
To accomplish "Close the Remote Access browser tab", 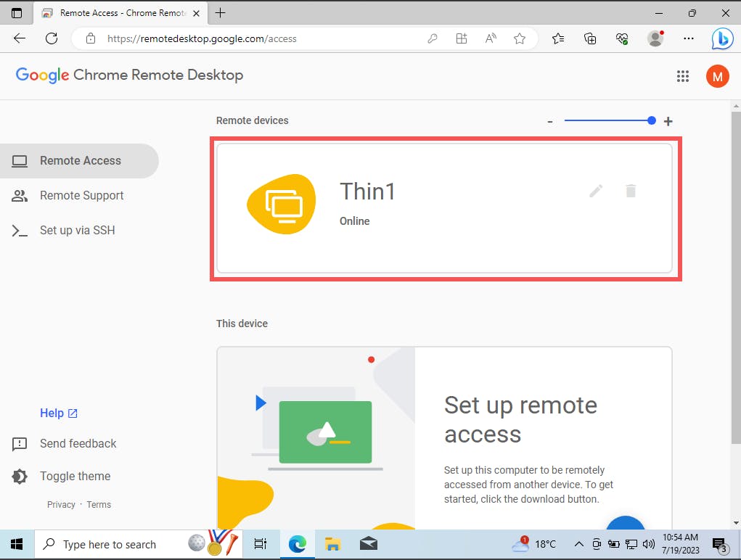I will pyautogui.click(x=197, y=13).
